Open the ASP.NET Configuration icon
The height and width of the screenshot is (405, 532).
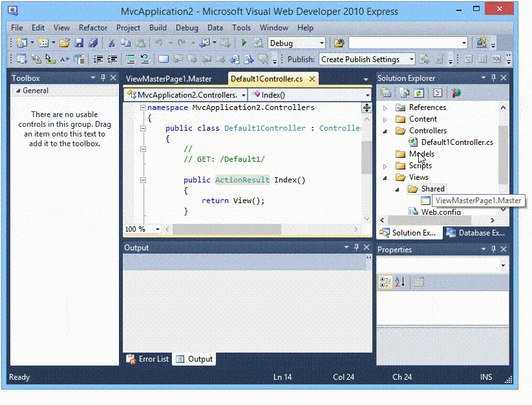pyautogui.click(x=456, y=93)
